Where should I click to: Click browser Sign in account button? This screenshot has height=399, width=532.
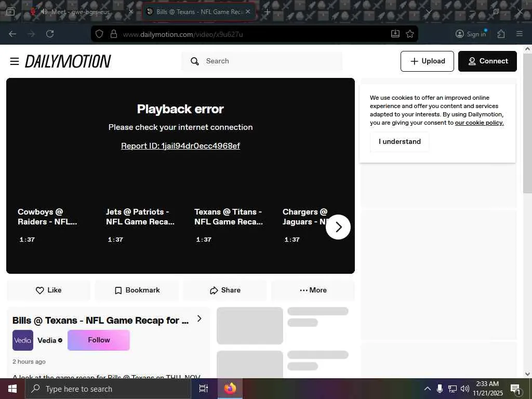click(x=471, y=34)
